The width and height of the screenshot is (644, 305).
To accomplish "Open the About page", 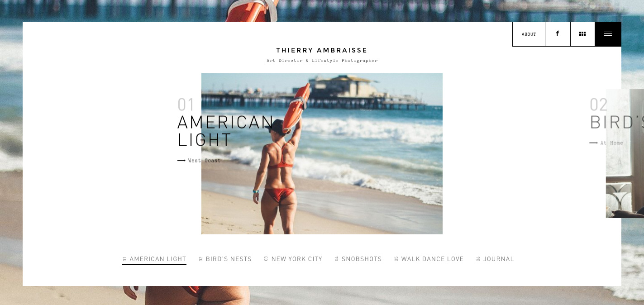I will tap(529, 34).
